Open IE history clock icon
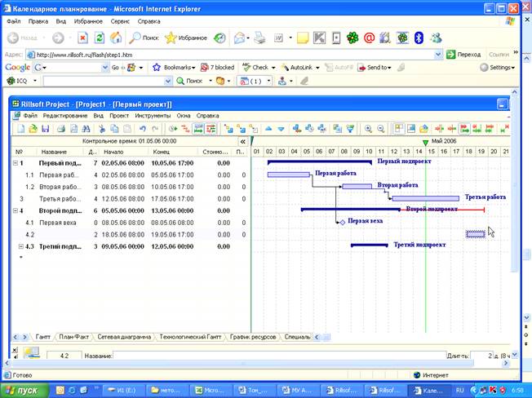This screenshot has width=532, height=398. (x=219, y=38)
